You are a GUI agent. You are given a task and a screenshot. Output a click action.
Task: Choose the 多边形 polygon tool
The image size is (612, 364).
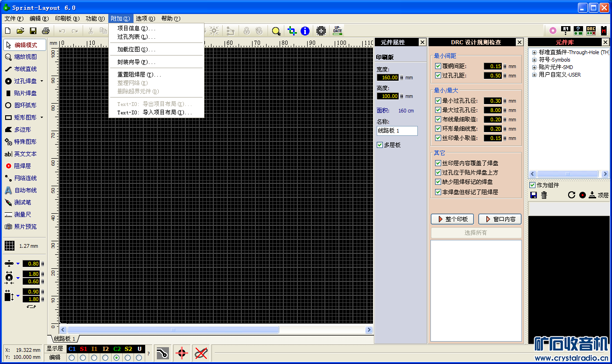tap(22, 130)
